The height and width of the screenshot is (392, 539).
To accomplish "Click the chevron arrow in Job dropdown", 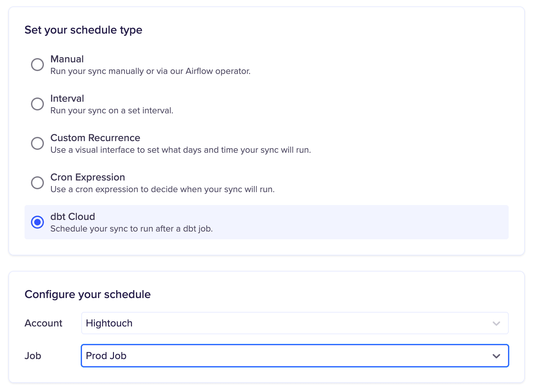I will [x=496, y=356].
